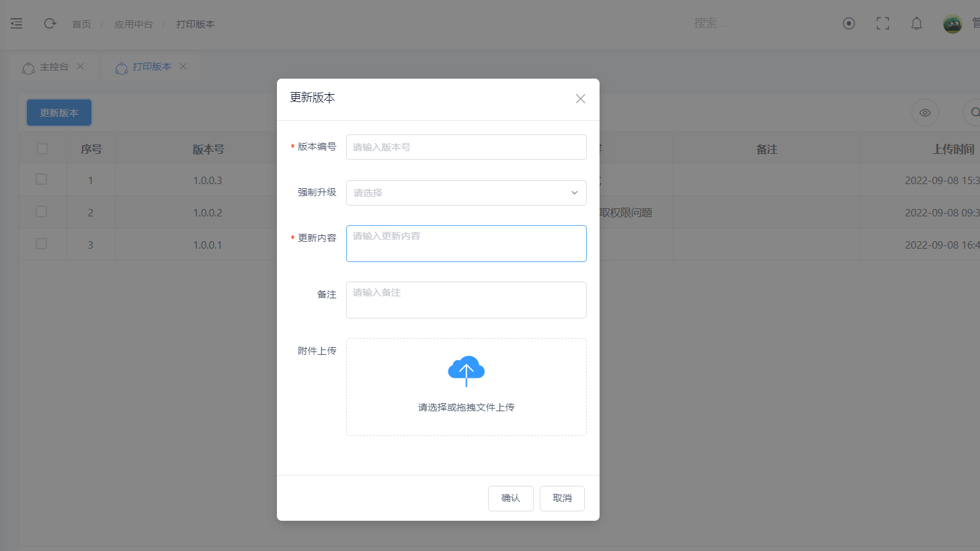Click the 版本号 column header
This screenshot has height=551, width=980.
coord(208,149)
